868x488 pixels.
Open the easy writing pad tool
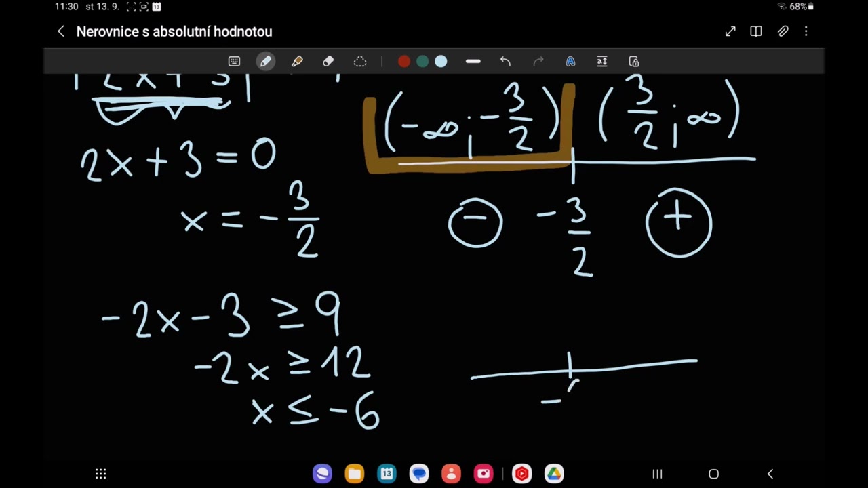pos(602,62)
